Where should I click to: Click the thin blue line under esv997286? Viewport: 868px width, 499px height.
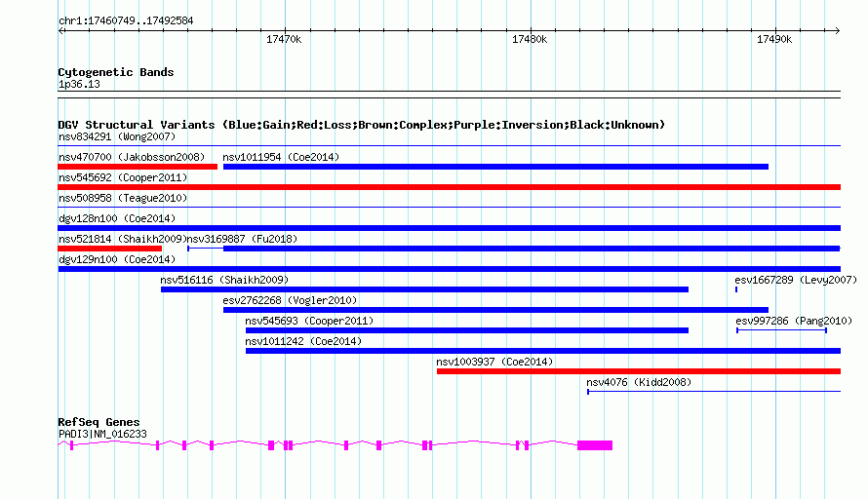[x=781, y=330]
